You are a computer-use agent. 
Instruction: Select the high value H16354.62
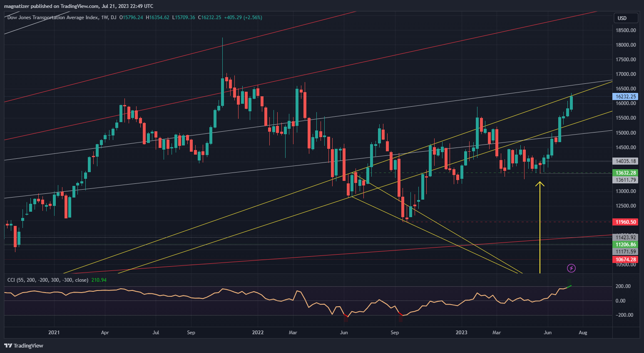[x=157, y=18]
